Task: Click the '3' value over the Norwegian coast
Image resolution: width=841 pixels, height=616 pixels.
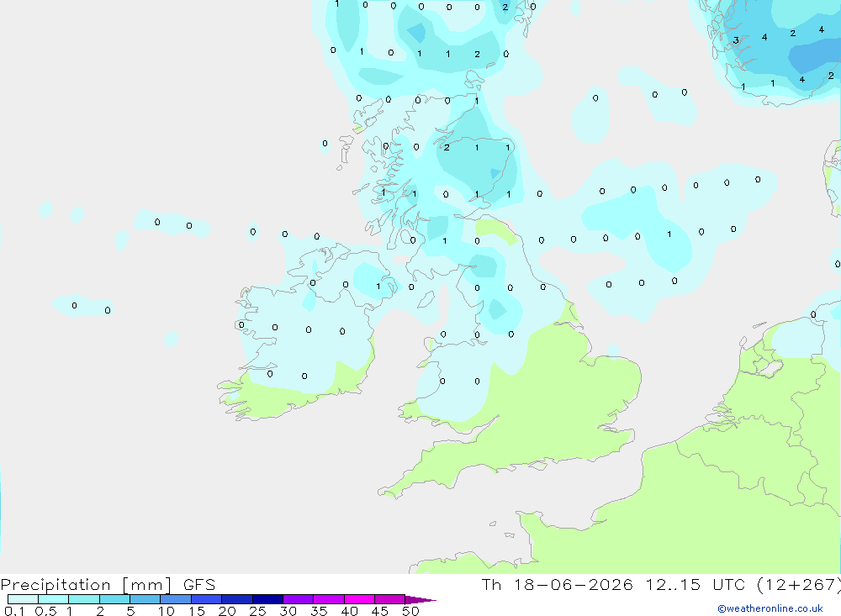Action: point(736,40)
